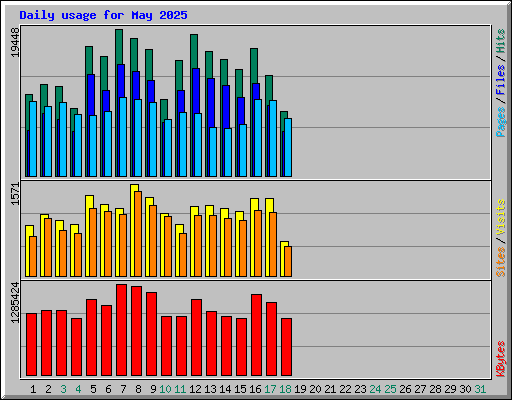The width and height of the screenshot is (512, 400).
Task: Click the cyan pages bar for day 1
Action: click(33, 139)
